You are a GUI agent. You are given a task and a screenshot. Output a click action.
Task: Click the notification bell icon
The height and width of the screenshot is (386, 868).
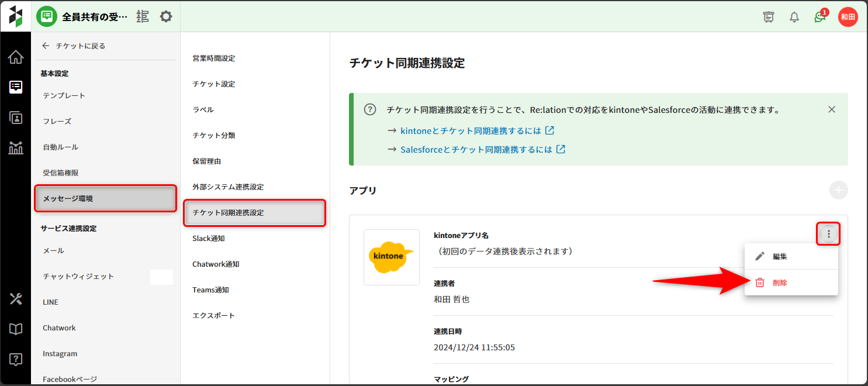click(794, 17)
